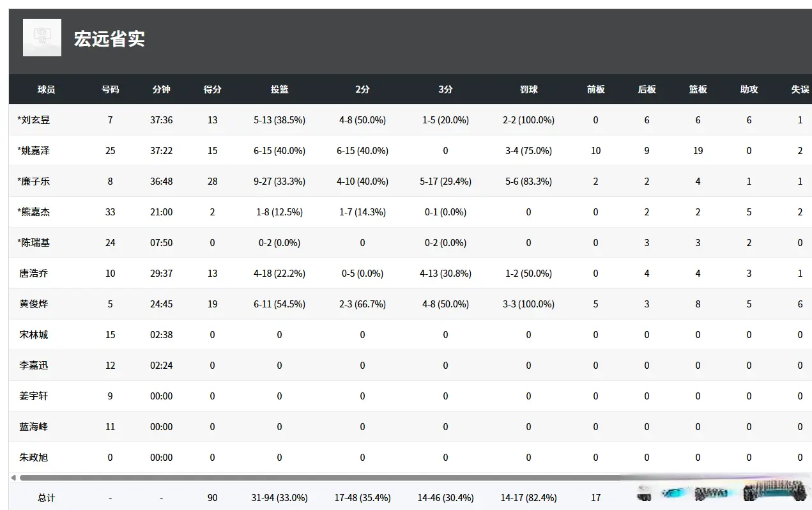This screenshot has width=812, height=510.
Task: Select the 篮板 column header
Action: (x=698, y=89)
